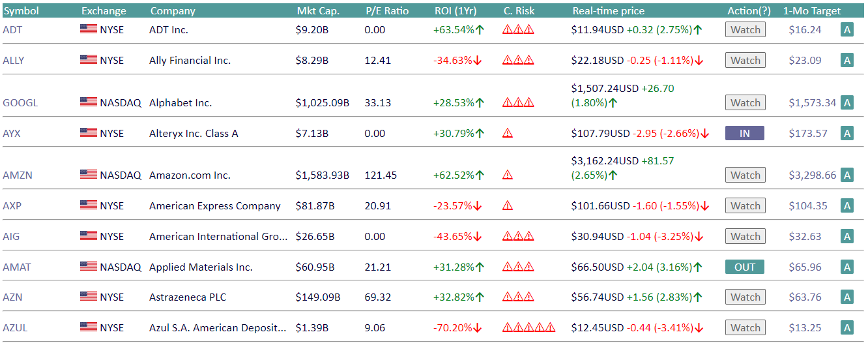This screenshot has height=345, width=868.
Task: Click the 'Symbol' column header
Action: [22, 10]
